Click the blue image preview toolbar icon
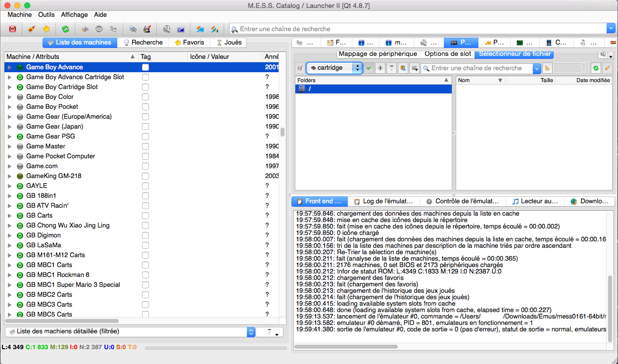The height and width of the screenshot is (364, 618). click(x=181, y=29)
